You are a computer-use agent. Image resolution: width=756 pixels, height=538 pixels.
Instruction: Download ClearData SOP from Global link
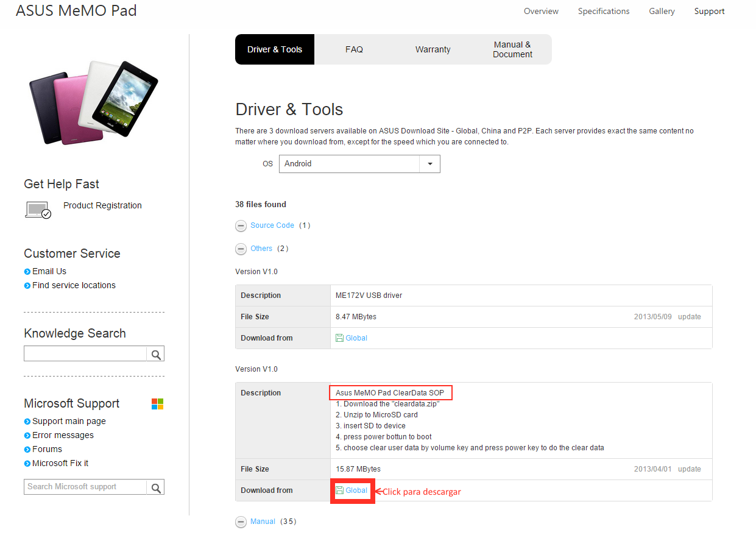(356, 490)
